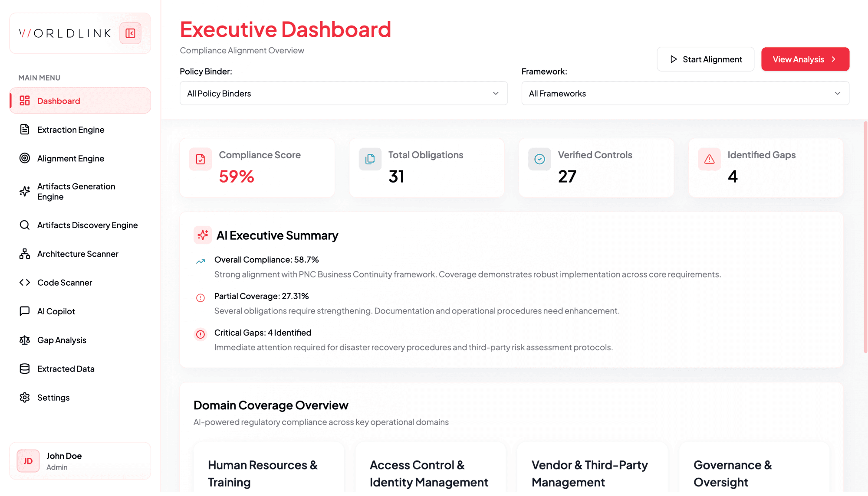
Task: Click the Gap Analysis scales icon
Action: point(25,340)
